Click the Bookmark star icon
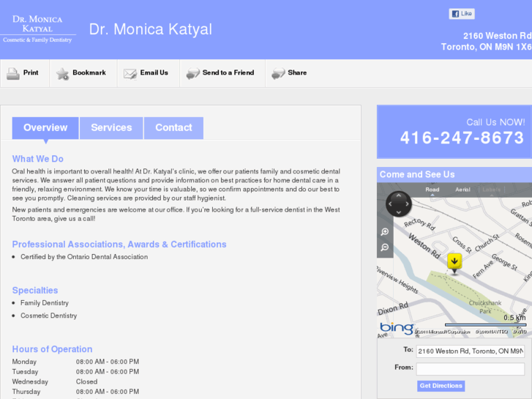Screen dimensions: 532x399 pyautogui.click(x=62, y=73)
